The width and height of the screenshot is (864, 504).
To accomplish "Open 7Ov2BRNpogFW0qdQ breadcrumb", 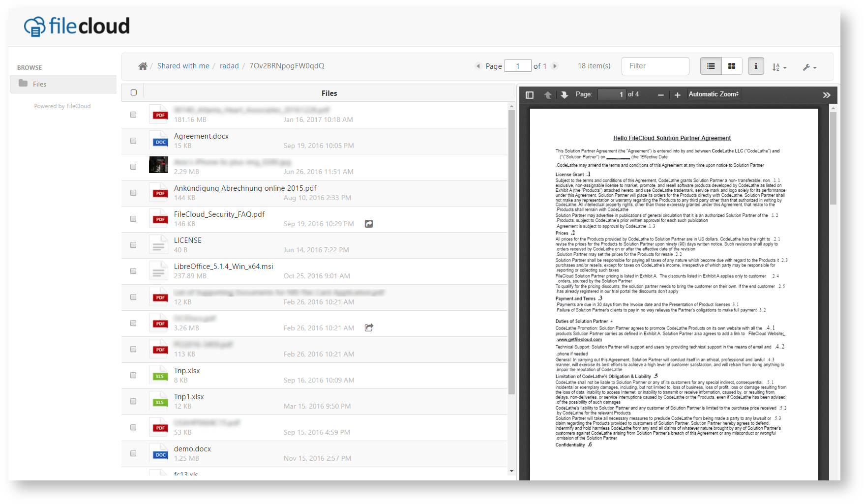I will (x=287, y=66).
